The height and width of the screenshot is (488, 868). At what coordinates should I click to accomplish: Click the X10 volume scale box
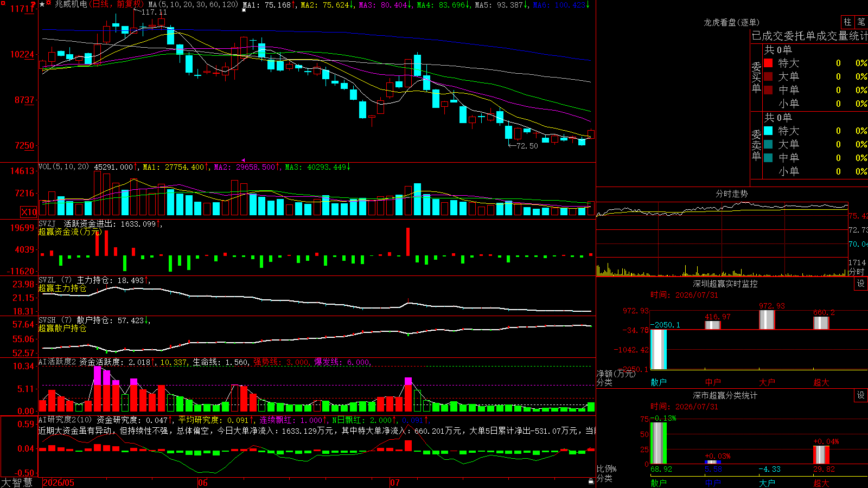tap(29, 212)
